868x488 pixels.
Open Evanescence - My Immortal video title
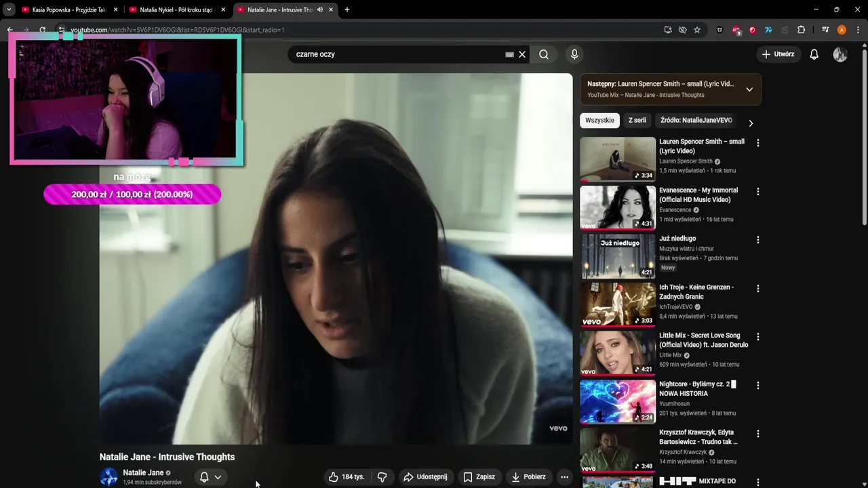698,195
